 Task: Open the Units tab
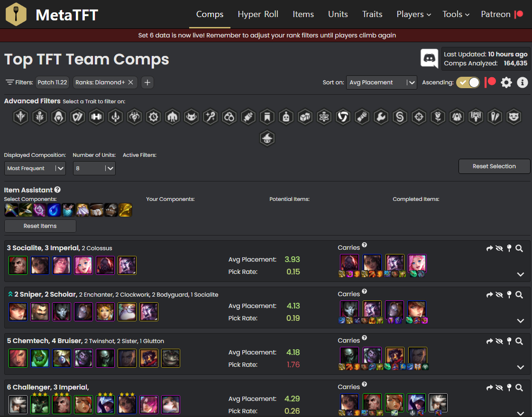click(x=338, y=14)
